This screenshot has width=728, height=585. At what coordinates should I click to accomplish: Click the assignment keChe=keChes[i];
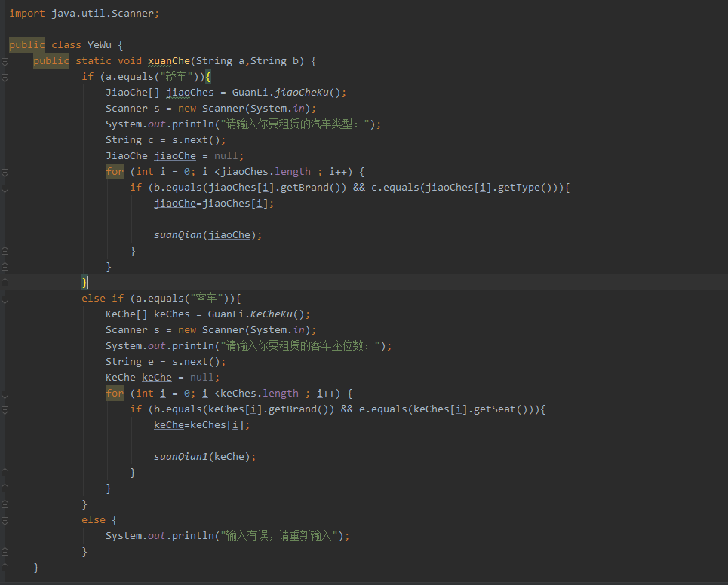point(202,425)
